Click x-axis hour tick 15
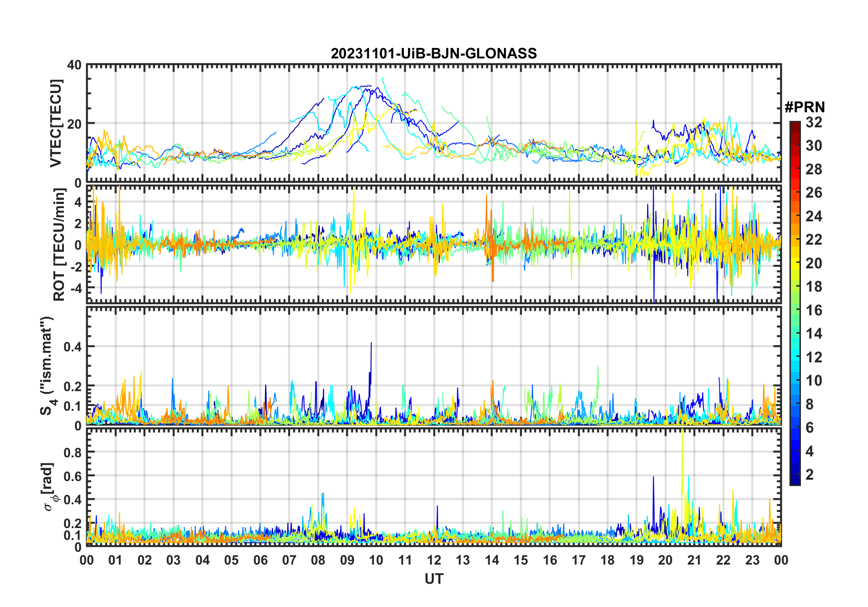Screen dimensions: 868x607 tap(521, 560)
